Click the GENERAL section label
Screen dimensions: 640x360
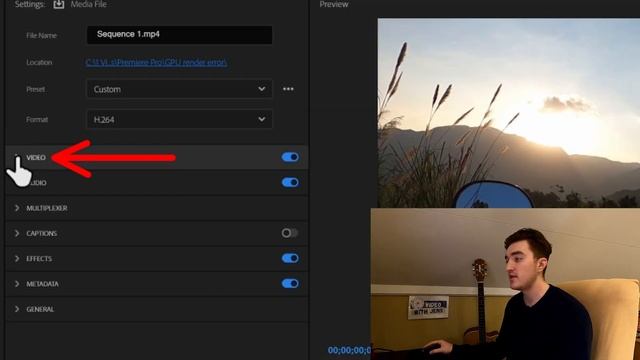[40, 309]
